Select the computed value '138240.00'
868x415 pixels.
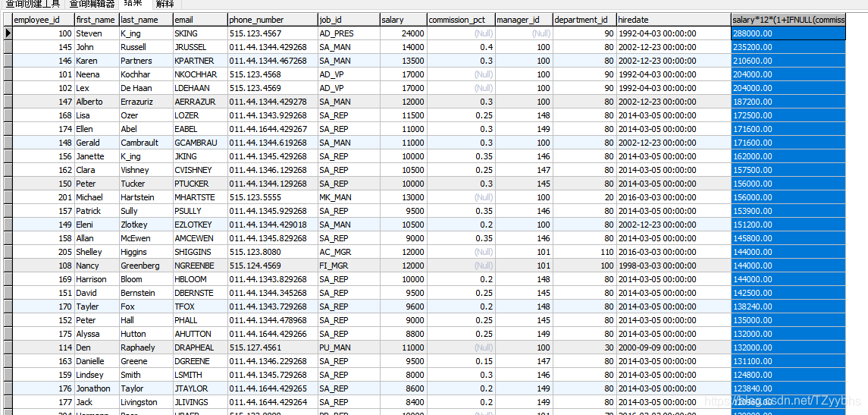tap(788, 307)
